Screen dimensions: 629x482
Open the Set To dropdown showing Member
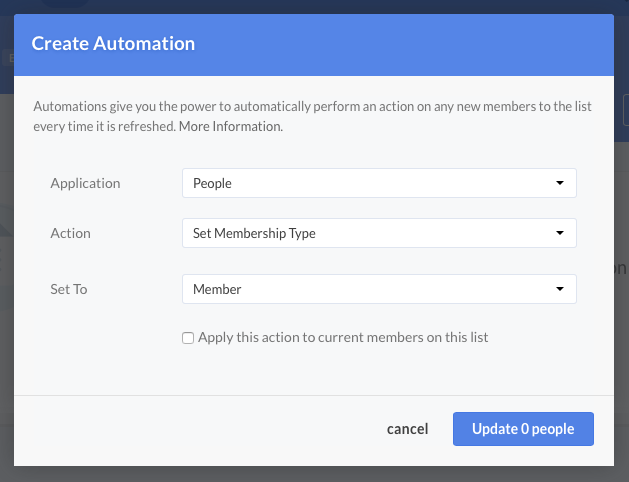370,290
